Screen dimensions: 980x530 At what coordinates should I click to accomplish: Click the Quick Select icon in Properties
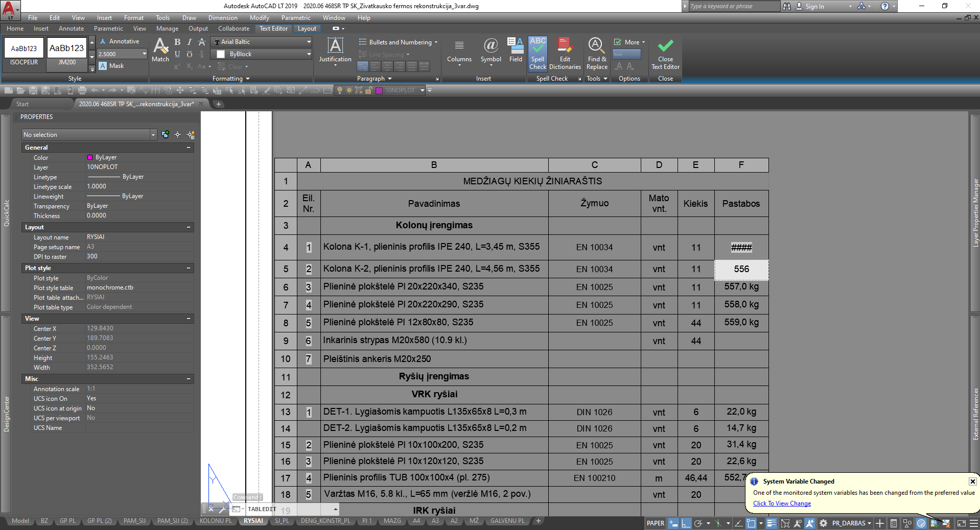coord(191,135)
